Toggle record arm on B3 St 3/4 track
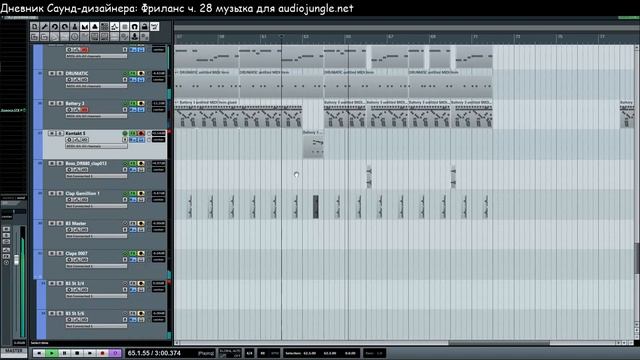This screenshot has height=360, width=640. click(141, 283)
